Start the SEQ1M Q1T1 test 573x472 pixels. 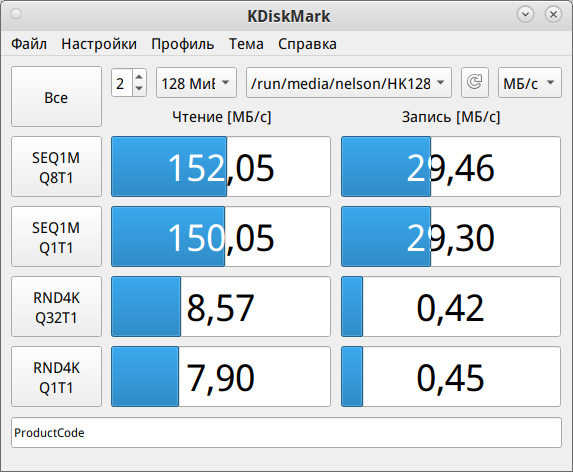[56, 236]
